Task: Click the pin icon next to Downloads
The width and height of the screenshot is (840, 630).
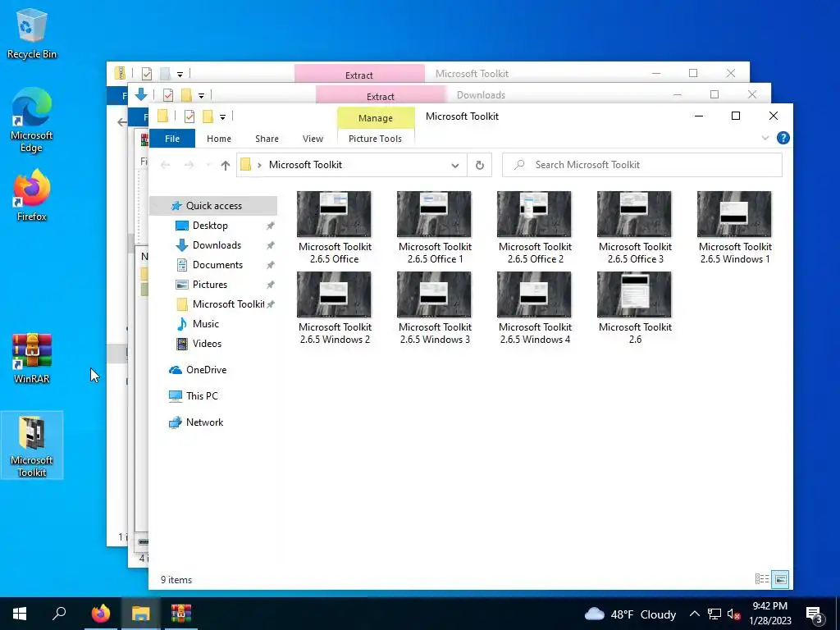Action: pos(271,246)
